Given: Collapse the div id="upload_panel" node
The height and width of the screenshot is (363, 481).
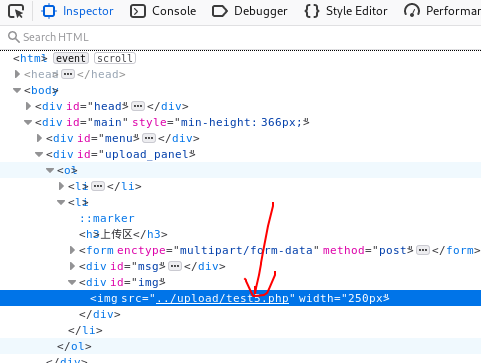Looking at the screenshot, I should (39, 154).
